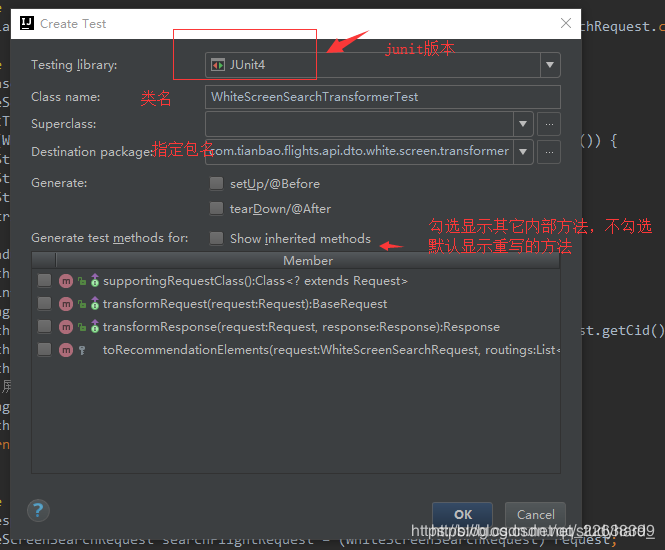Viewport: 665px width, 550px height.
Task: Select the toRecommendationElements method signature text
Action: coord(331,349)
